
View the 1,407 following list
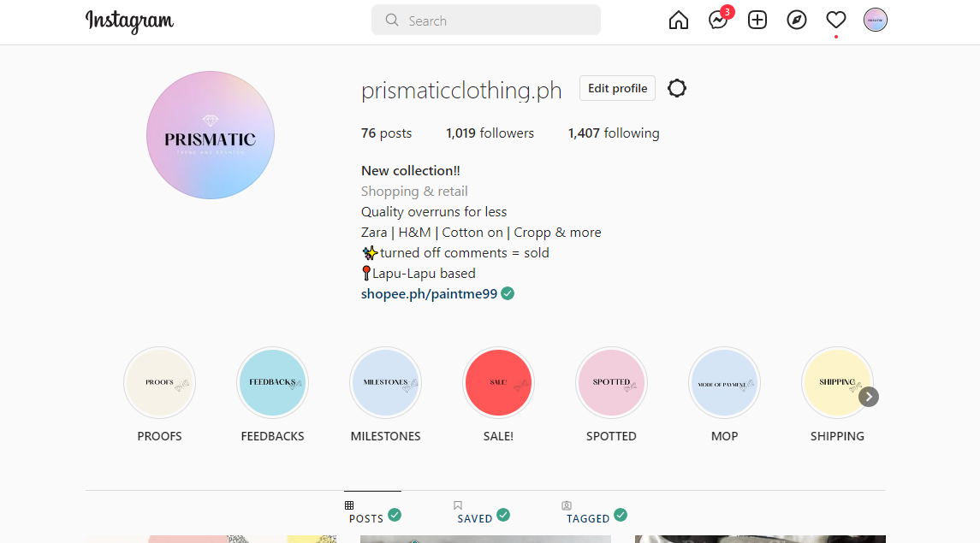coord(614,133)
